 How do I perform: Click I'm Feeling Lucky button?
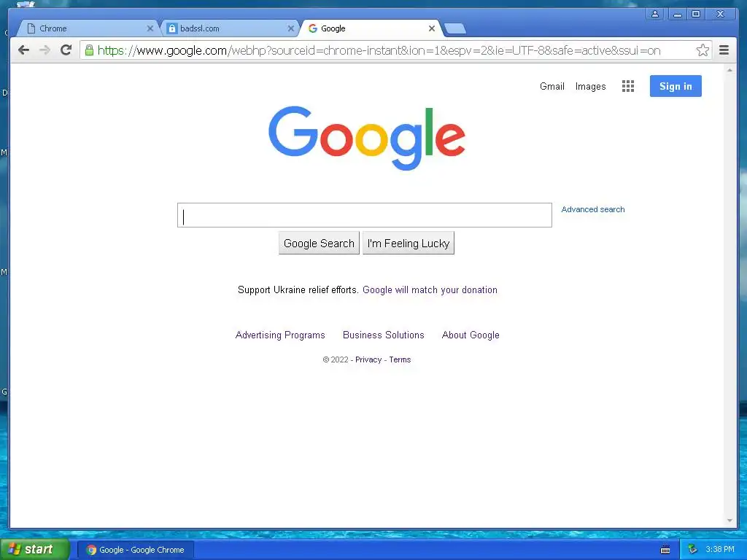[409, 244]
